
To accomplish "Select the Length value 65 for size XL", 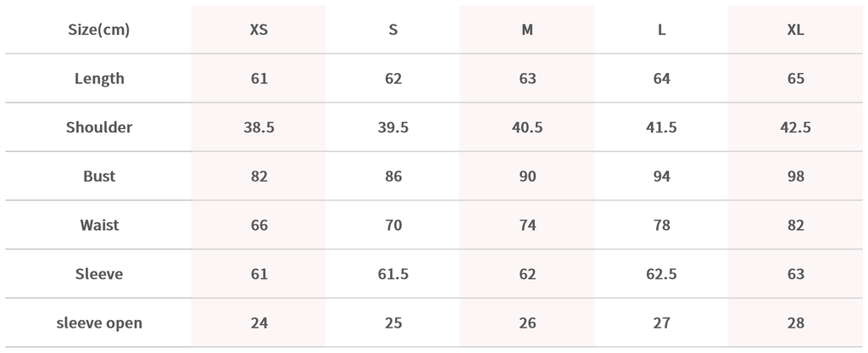I will pos(795,79).
